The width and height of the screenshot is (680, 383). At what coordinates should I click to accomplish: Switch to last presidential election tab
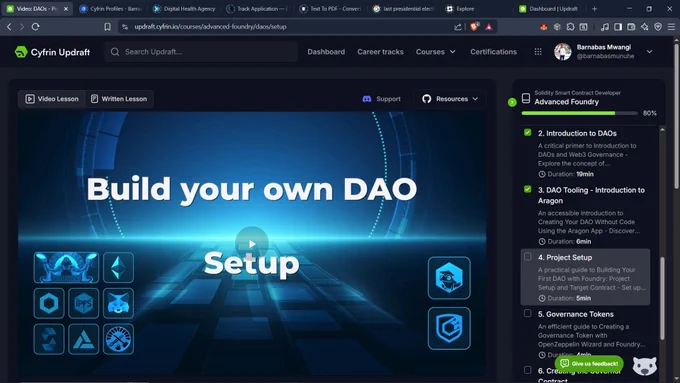(x=404, y=9)
